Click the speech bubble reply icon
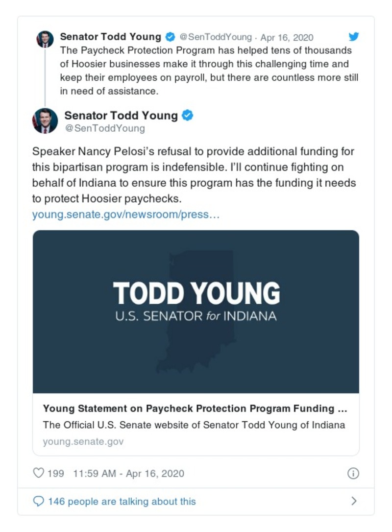The image size is (392, 532). [x=38, y=501]
